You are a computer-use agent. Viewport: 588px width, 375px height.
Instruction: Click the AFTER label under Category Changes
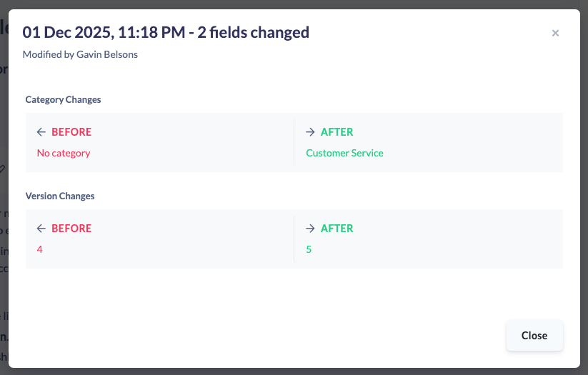pyautogui.click(x=337, y=132)
